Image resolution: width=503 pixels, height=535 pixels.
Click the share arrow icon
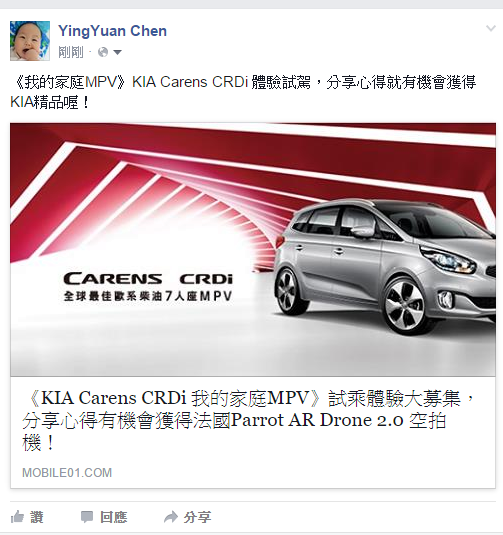click(171, 517)
